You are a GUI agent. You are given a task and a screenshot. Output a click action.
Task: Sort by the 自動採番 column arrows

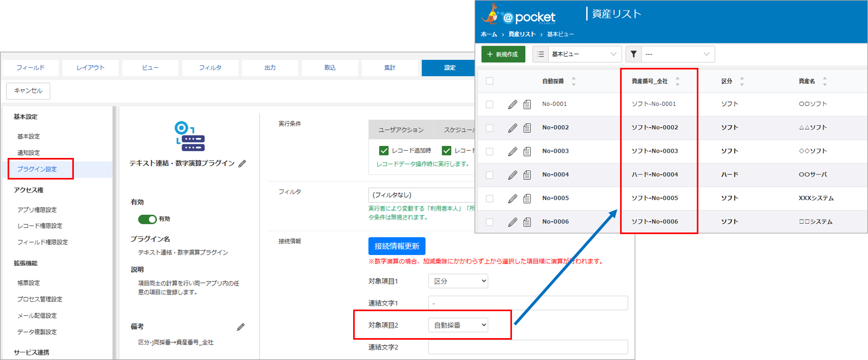[x=573, y=81]
